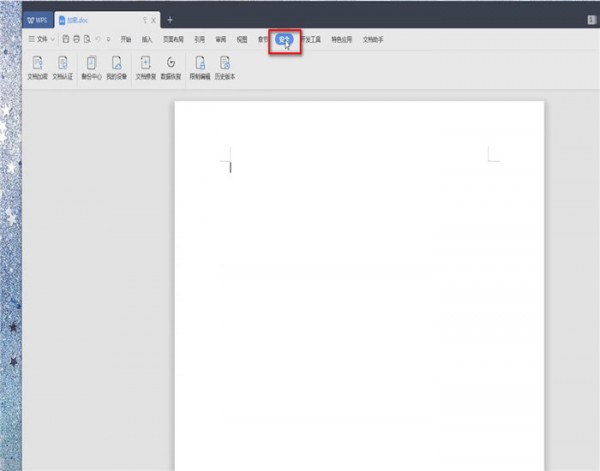Click the undo arrow icon
600x471 pixels.
98,39
